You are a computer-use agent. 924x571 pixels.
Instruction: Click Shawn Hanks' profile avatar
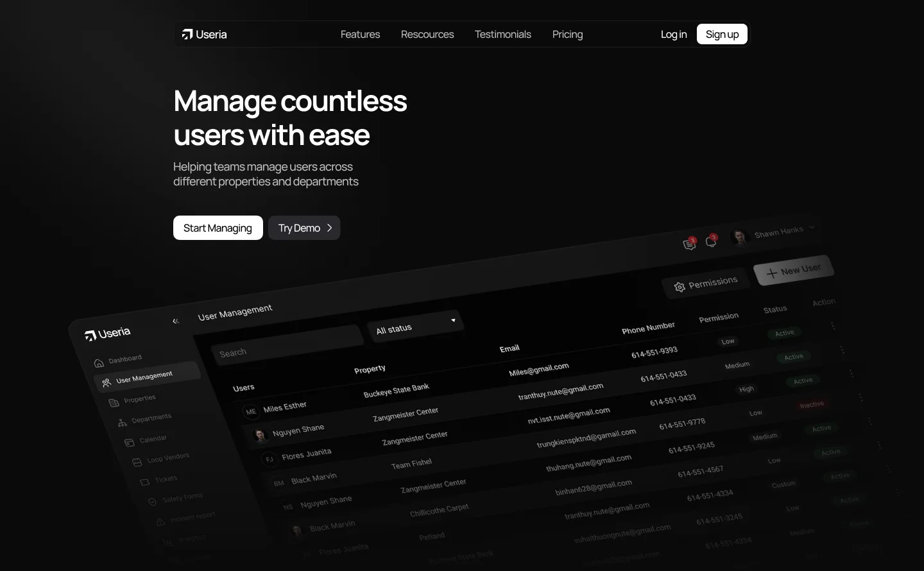pos(740,237)
